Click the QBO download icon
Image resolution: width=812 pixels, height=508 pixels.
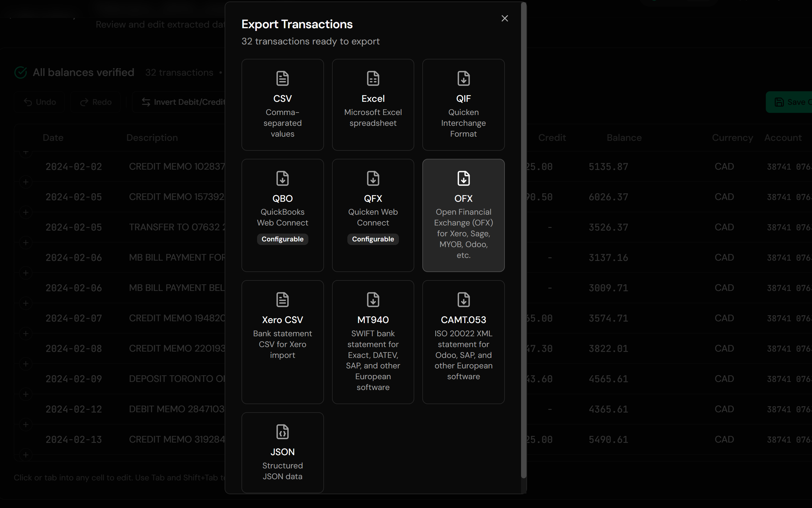click(282, 178)
